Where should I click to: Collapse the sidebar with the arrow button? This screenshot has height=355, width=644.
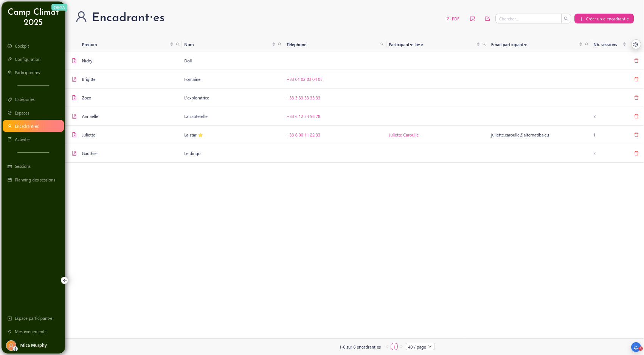(65, 280)
